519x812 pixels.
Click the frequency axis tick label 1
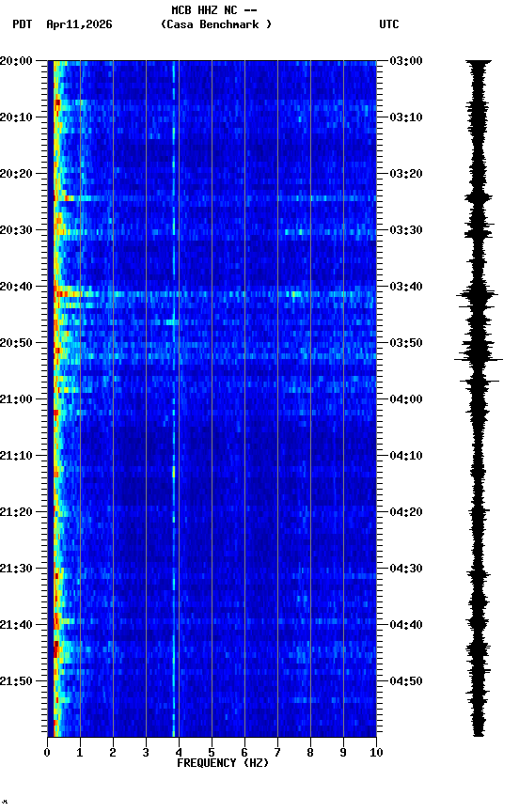[x=80, y=753]
